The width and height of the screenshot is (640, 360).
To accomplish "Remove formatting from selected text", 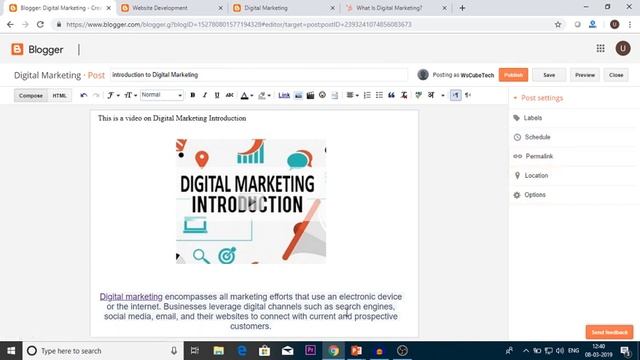I will click(404, 95).
